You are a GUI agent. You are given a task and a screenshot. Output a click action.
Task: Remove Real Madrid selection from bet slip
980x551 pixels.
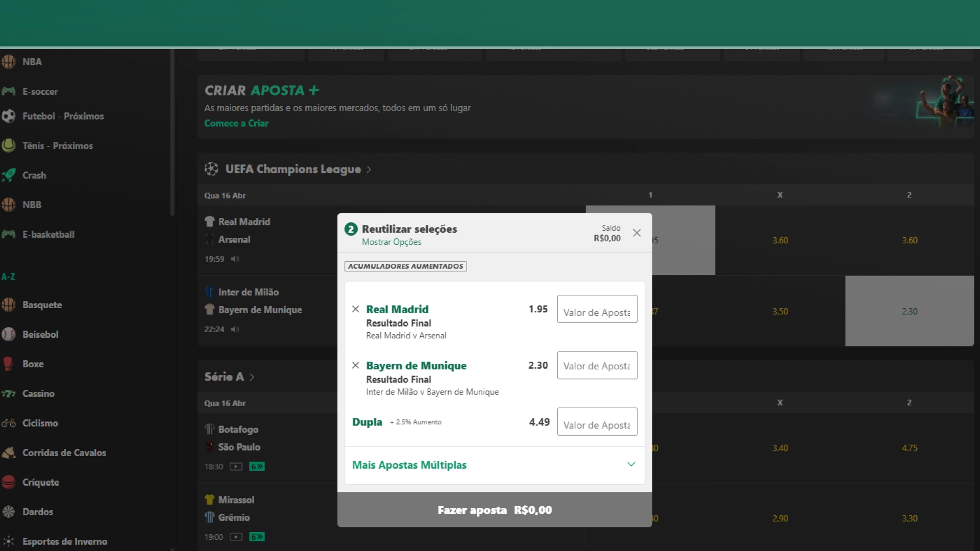click(x=356, y=309)
